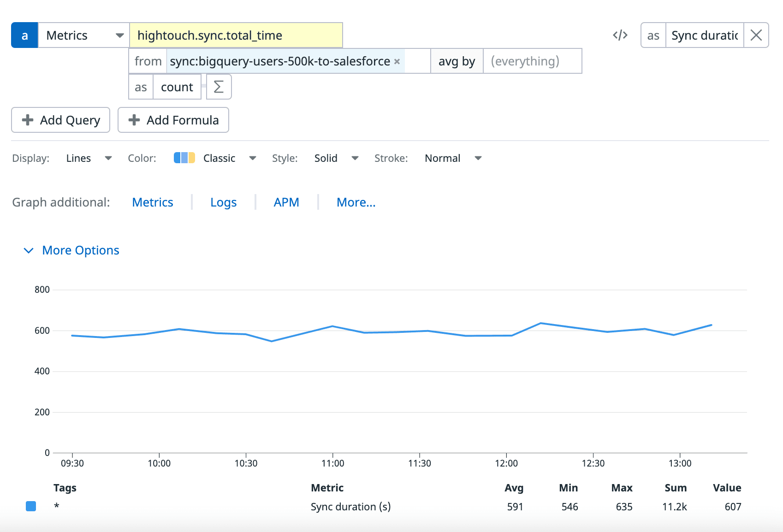Remove the sync:bigquery-users-500k-to-salesforce tag filter
This screenshot has width=783, height=532.
tap(397, 62)
